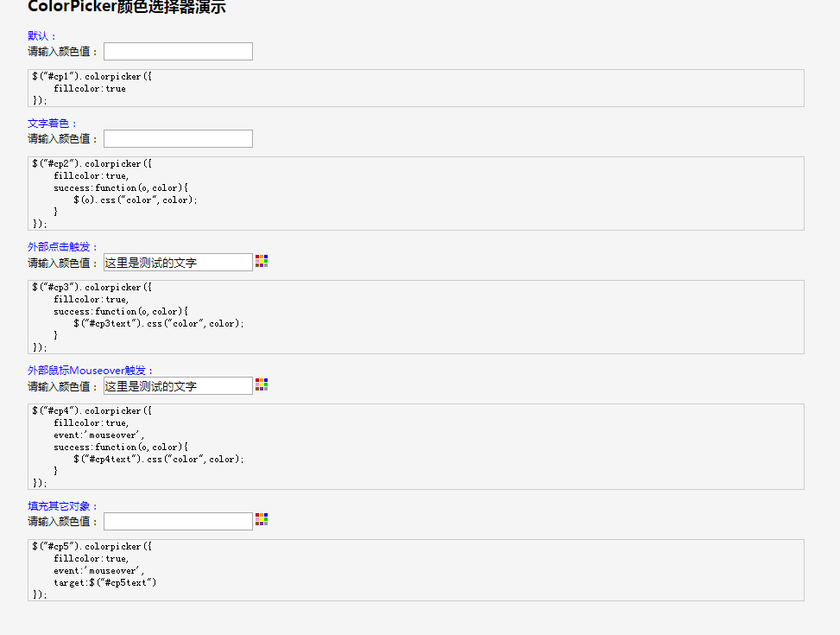
Task: Focus the color input under 默认
Action: point(178,52)
